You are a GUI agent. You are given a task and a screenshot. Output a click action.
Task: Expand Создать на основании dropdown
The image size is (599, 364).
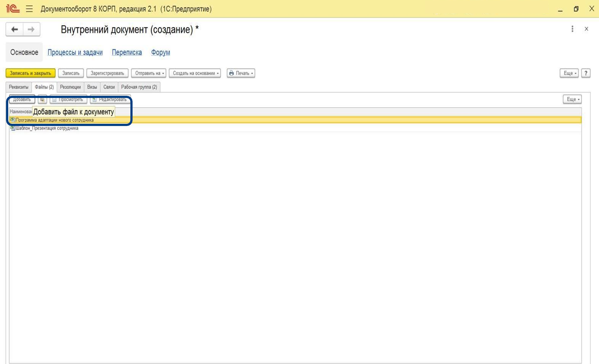coord(195,73)
